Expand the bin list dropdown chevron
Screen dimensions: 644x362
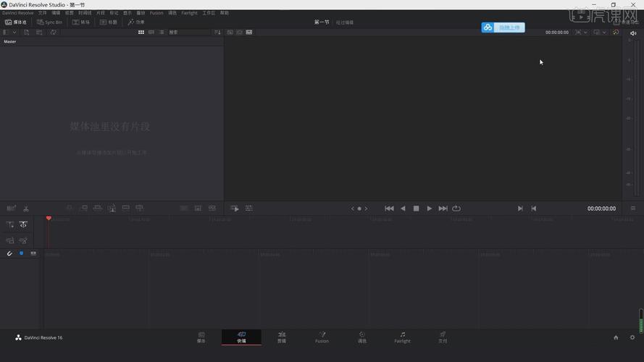[14, 32]
